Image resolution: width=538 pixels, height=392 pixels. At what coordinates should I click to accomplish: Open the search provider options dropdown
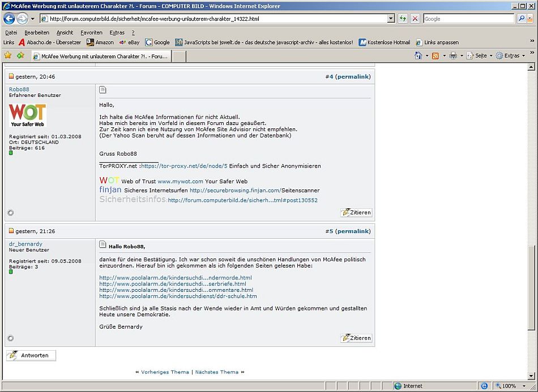(x=530, y=19)
